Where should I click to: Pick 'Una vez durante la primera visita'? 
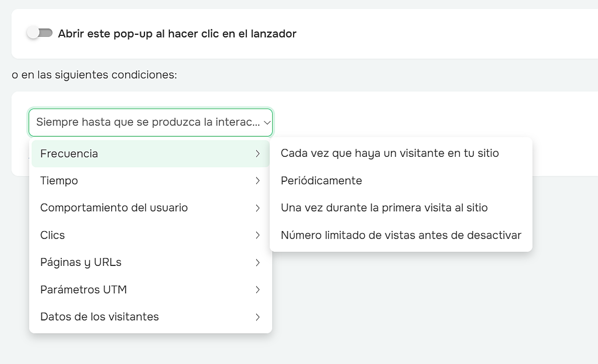click(401, 208)
